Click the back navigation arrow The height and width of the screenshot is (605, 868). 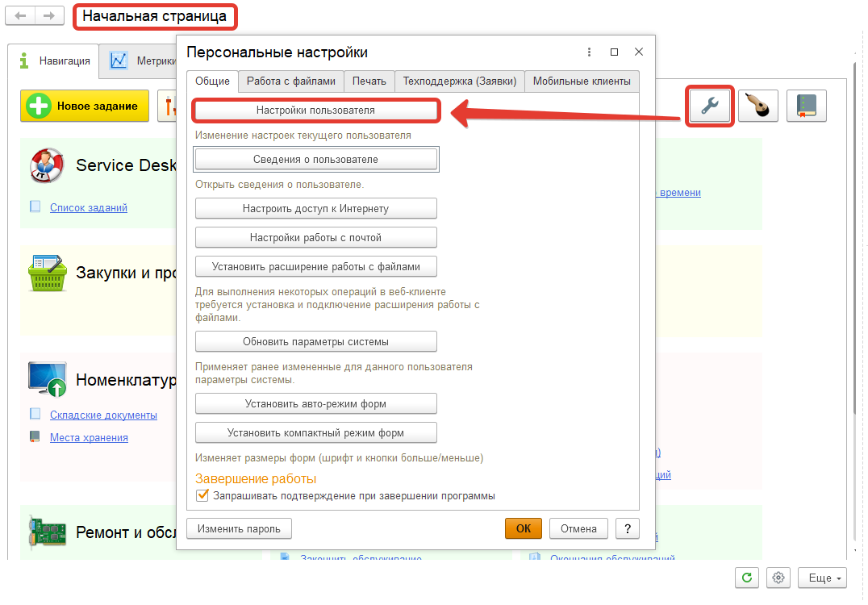[21, 16]
